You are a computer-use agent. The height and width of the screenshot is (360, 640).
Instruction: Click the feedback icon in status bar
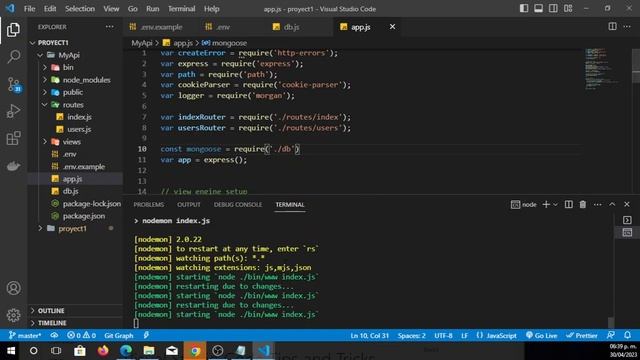[611, 335]
